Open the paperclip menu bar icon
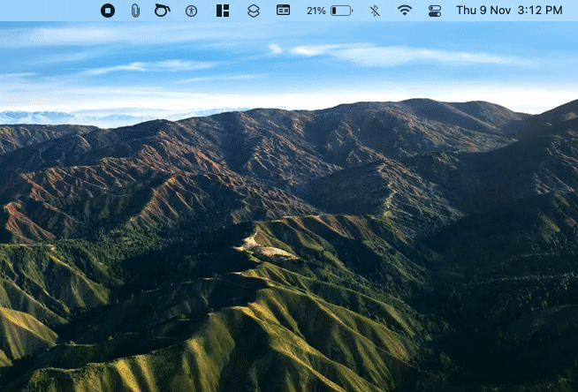Viewport: 578px width, 392px height. click(134, 11)
